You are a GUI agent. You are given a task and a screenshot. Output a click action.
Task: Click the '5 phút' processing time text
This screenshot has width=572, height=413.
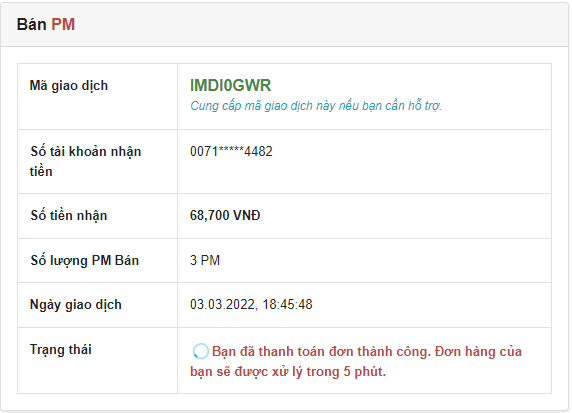[x=364, y=372]
